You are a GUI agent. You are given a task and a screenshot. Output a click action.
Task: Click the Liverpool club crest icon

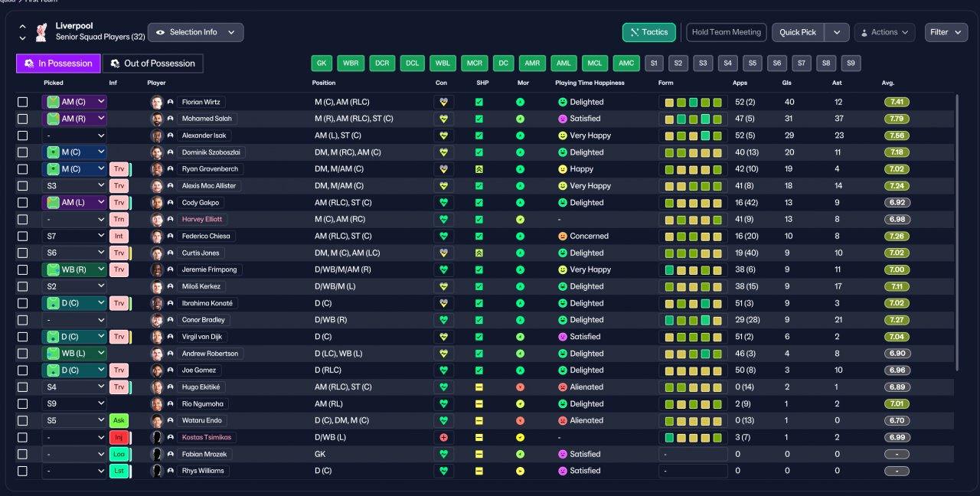click(41, 32)
